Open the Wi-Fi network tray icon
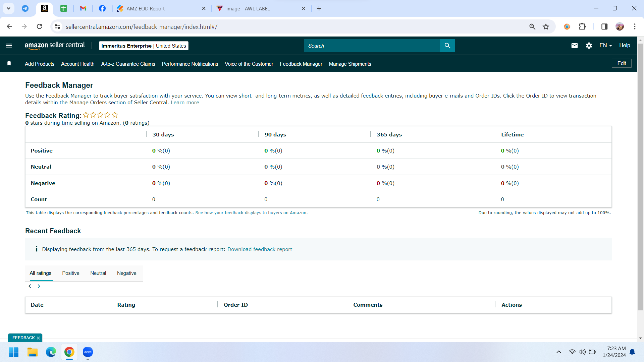 point(572,352)
